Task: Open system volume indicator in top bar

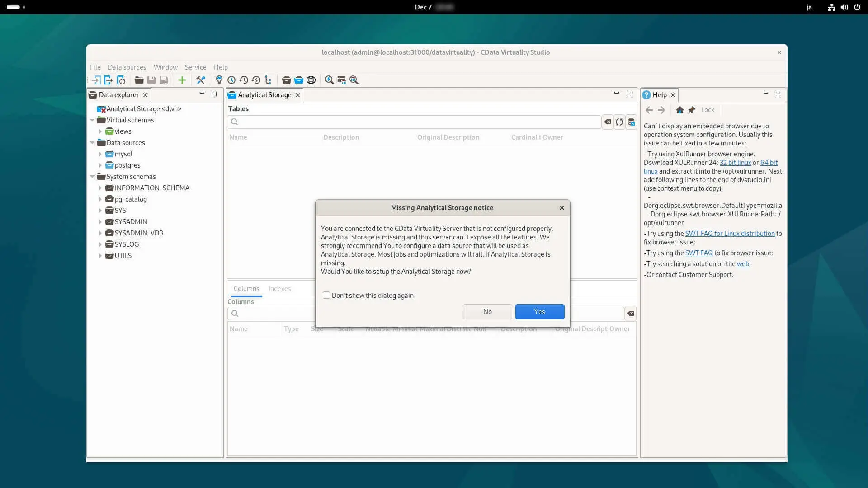Action: (844, 7)
